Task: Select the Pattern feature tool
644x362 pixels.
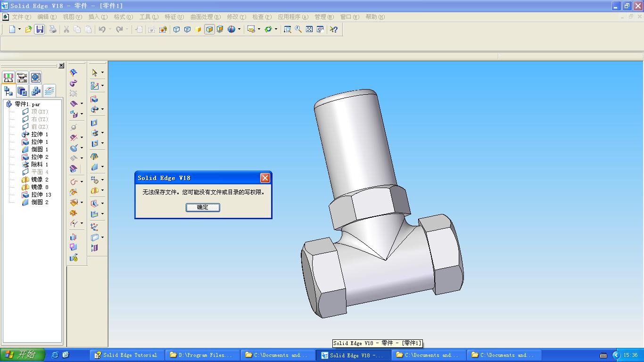Action: (95, 180)
